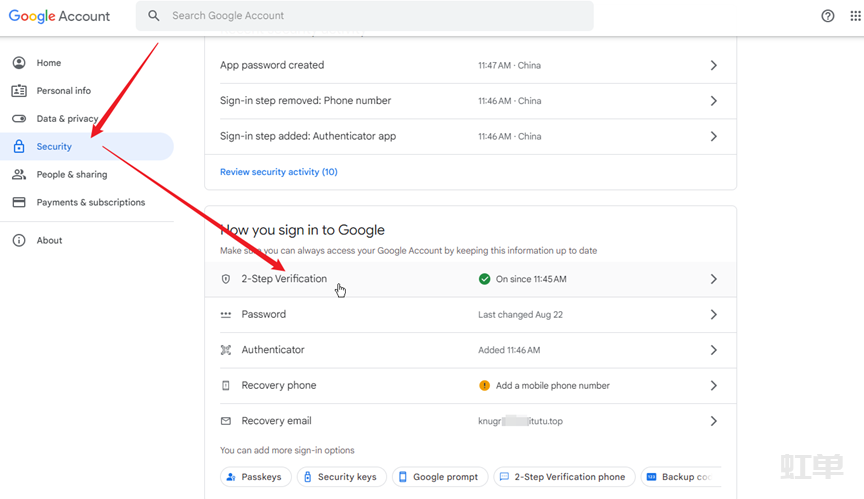The height and width of the screenshot is (499, 864).
Task: Open the Recovery email setting
Action: click(x=471, y=421)
